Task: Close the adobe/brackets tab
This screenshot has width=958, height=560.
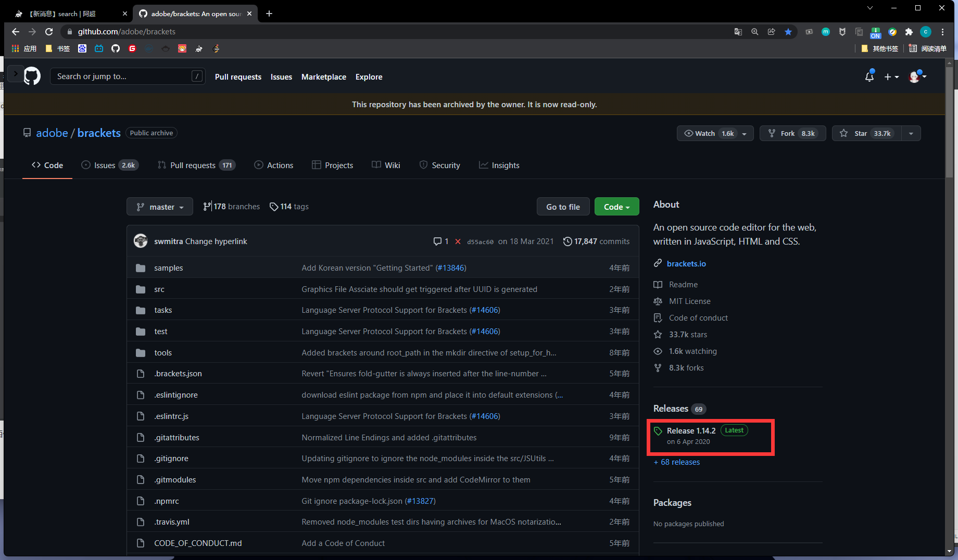Action: pos(249,14)
